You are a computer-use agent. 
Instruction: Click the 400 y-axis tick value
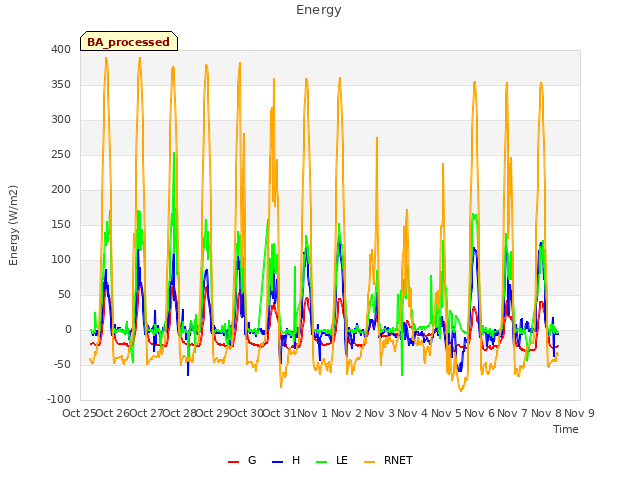pyautogui.click(x=61, y=49)
